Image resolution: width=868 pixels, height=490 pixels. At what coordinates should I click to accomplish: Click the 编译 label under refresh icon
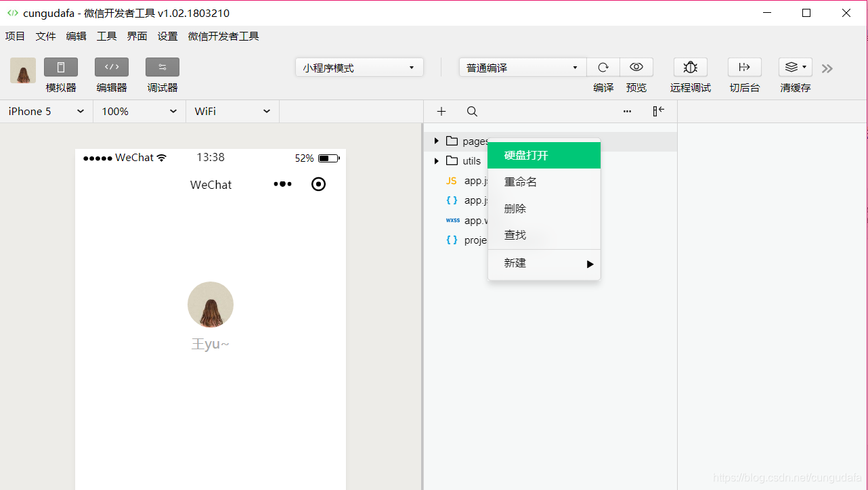[603, 88]
